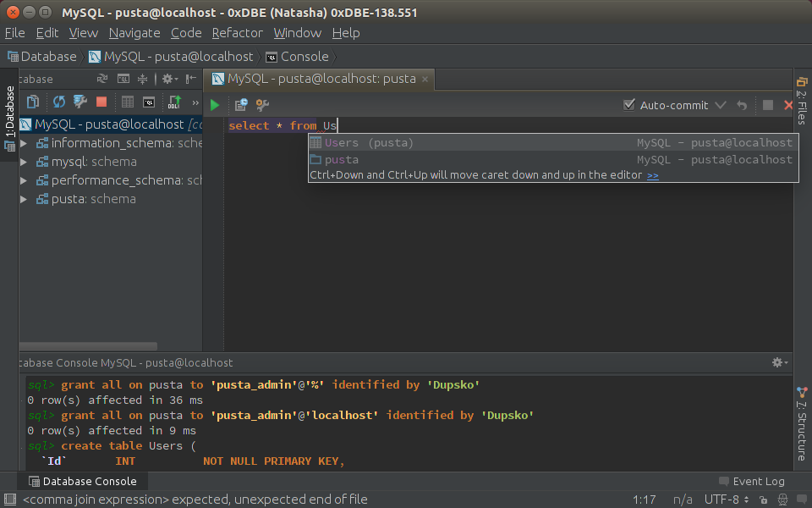This screenshot has height=508, width=812.
Task: Click the Synchronize refresh icon in Database toolbar
Action: coord(59,102)
